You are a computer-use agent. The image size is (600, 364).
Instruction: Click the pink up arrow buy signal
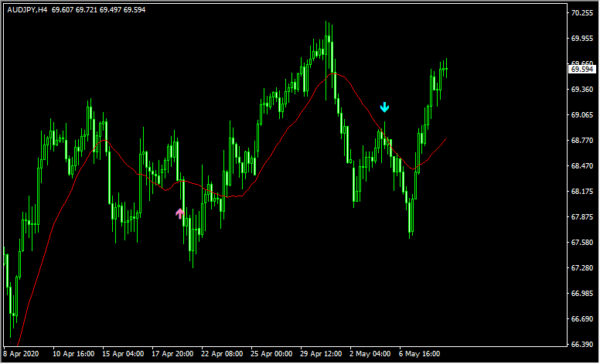click(180, 213)
